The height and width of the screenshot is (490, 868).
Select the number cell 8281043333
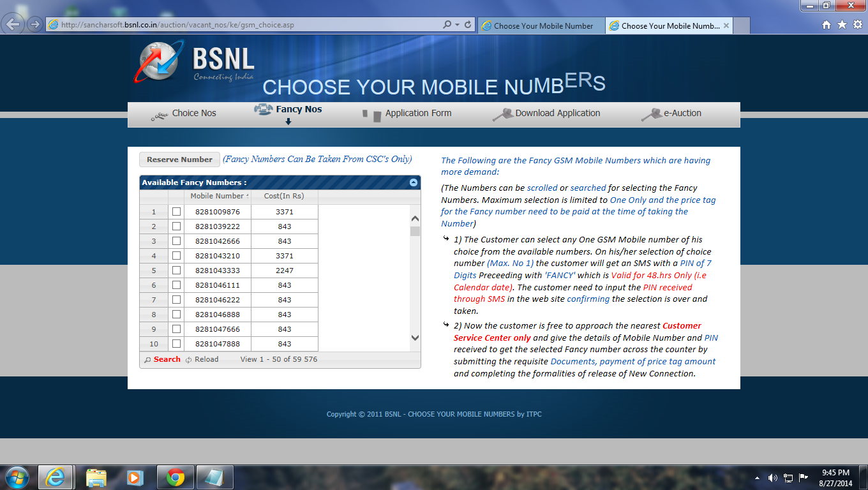click(x=218, y=271)
